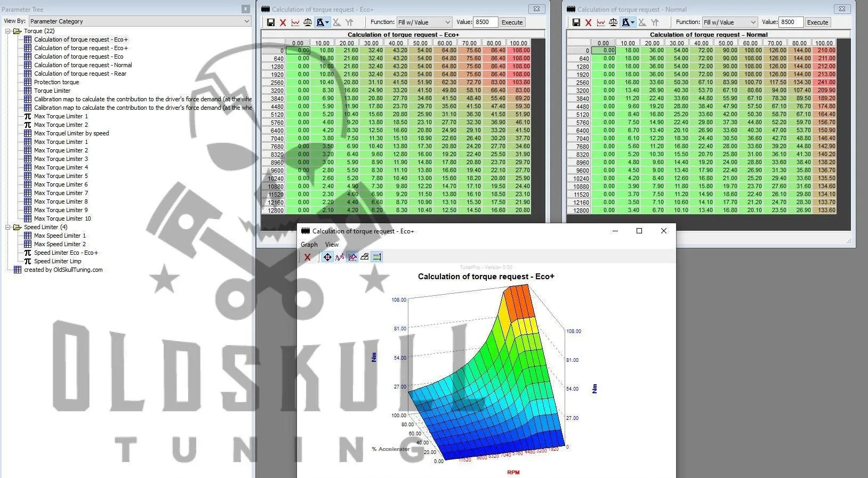Click the save icon in the Normal table toolbar
This screenshot has width=868, height=478.
coord(576,22)
